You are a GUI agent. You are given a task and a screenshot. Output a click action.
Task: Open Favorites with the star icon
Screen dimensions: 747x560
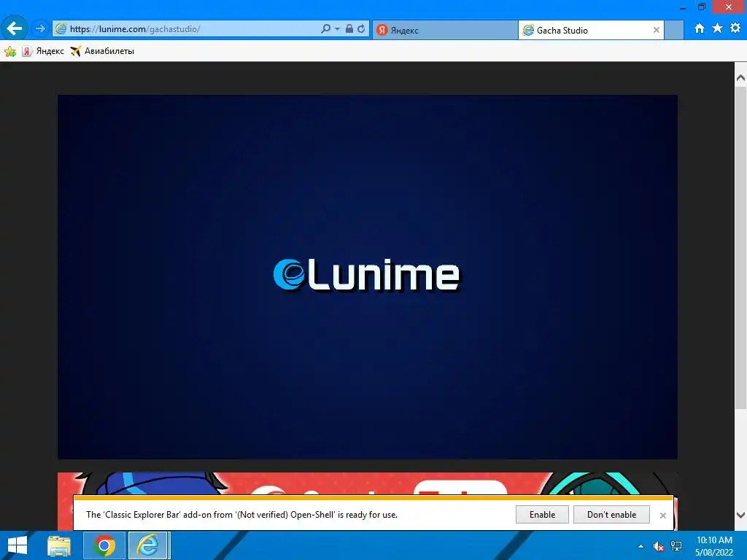[x=717, y=28]
